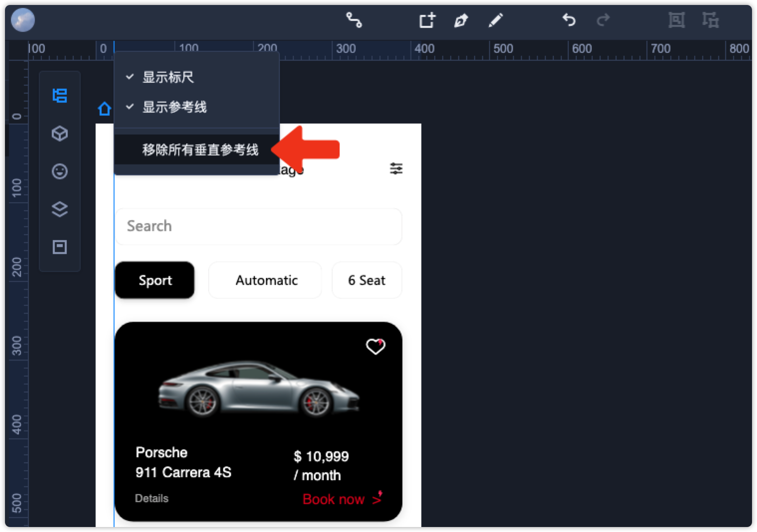Click the Porsche title text

(x=162, y=452)
